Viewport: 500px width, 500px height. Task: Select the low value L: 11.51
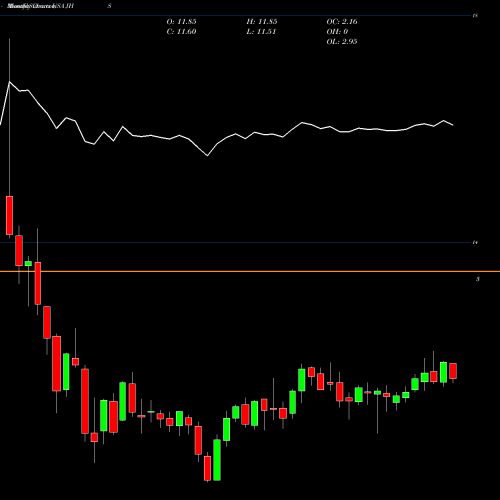click(x=261, y=32)
